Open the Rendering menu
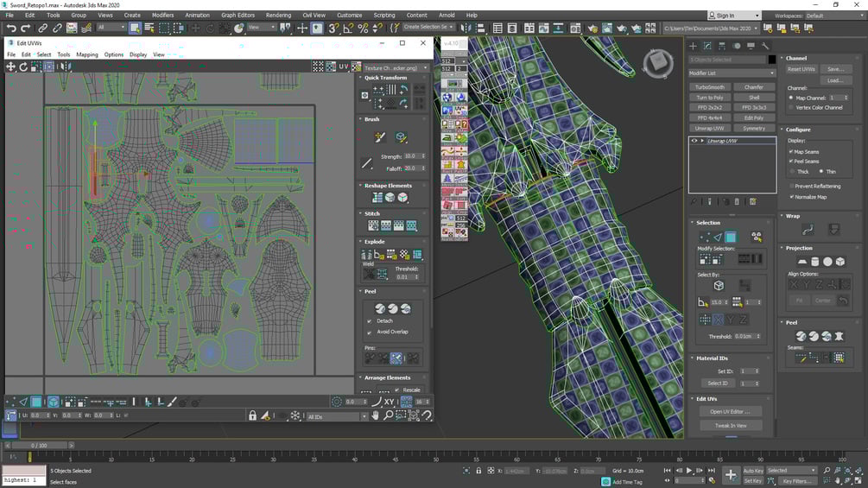This screenshot has width=868, height=488. point(278,15)
